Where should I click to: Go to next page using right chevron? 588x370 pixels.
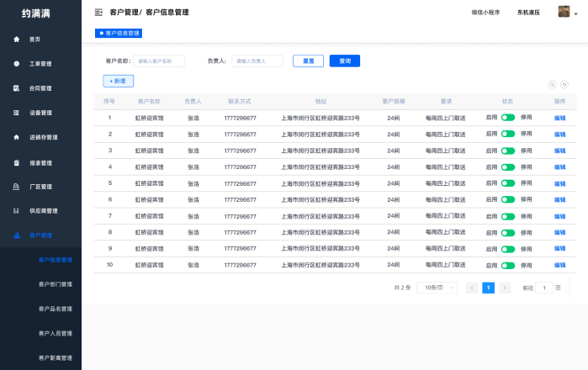(505, 288)
